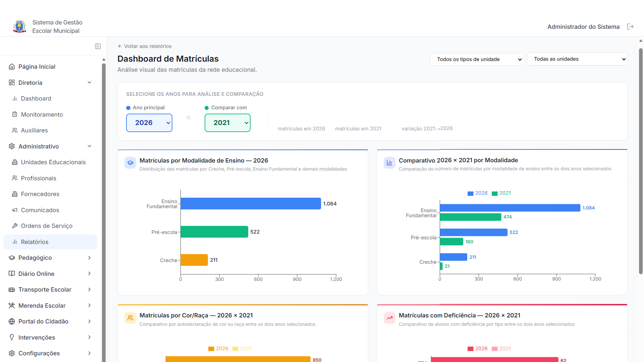Go to Página Inicial
The image size is (644, 362).
click(x=50, y=67)
